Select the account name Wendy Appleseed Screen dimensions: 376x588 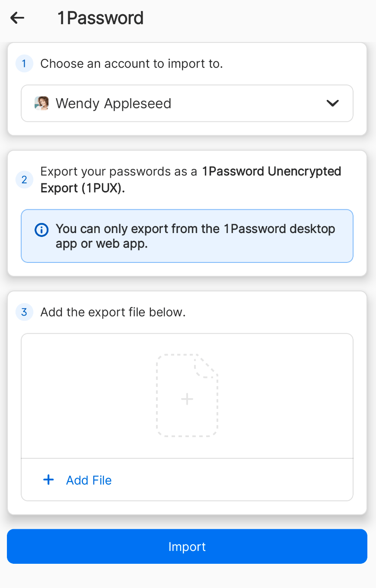[x=113, y=103]
